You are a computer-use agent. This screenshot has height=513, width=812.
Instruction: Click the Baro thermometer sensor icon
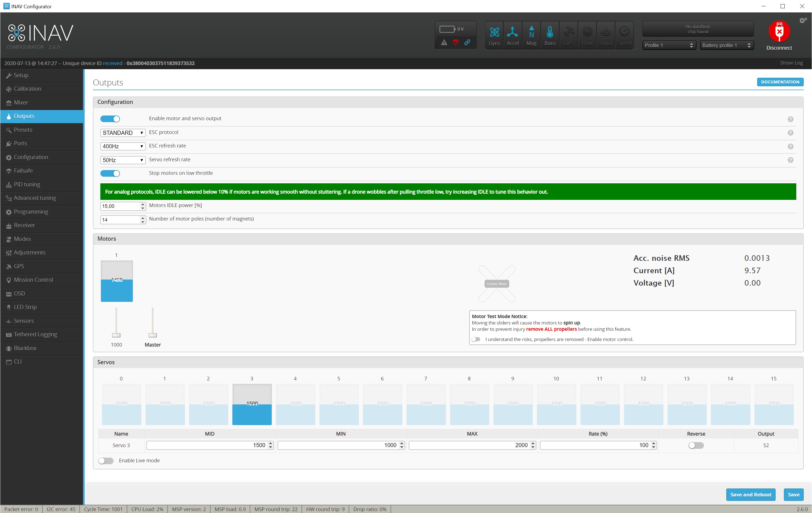[x=550, y=35]
